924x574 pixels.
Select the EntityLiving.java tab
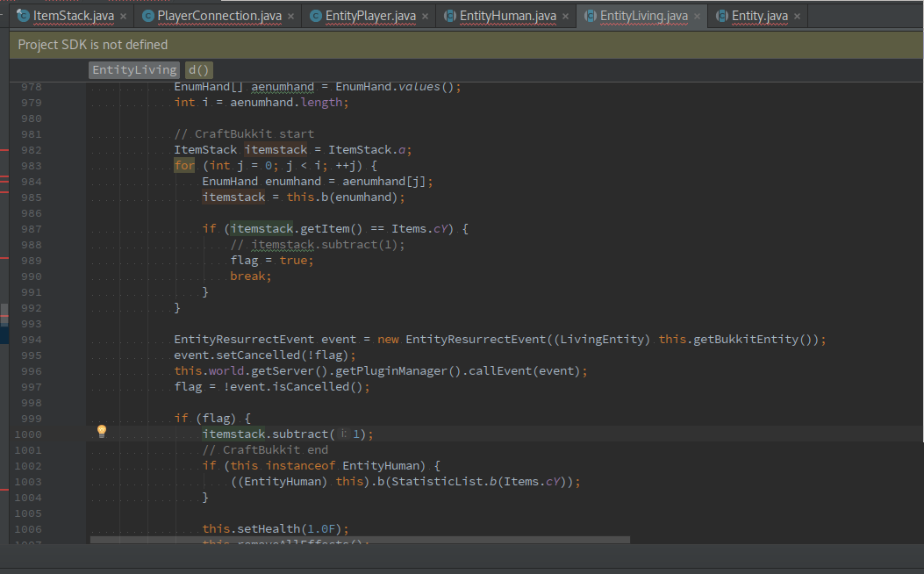coord(643,16)
